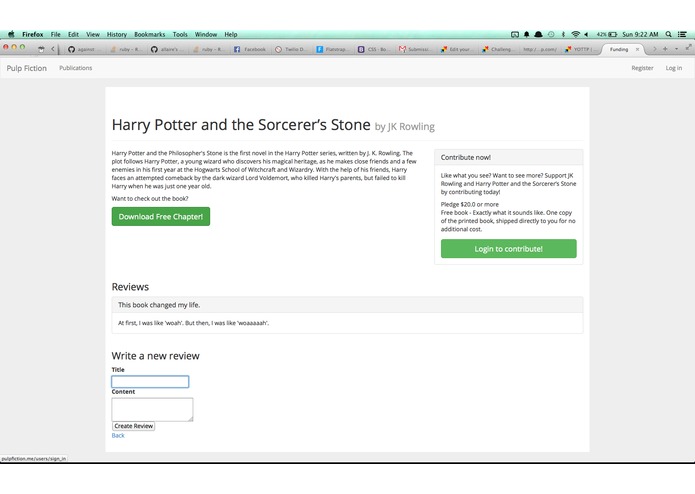Open the History menu
Screen dimensions: 695x494
(x=117, y=34)
